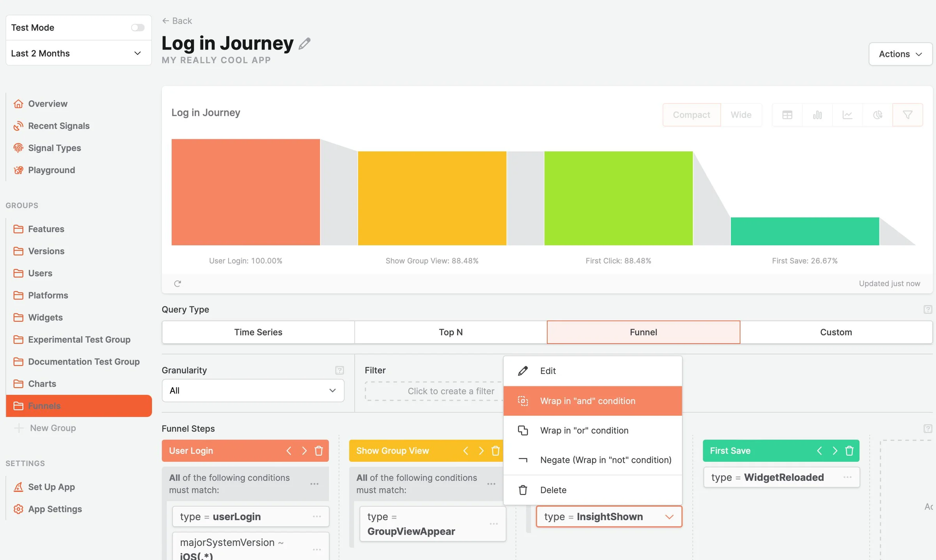936x560 pixels.
Task: Move User Login step right
Action: tap(304, 451)
